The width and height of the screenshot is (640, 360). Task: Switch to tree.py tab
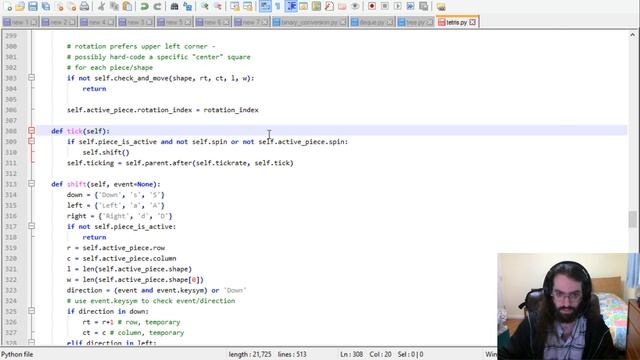coord(416,22)
